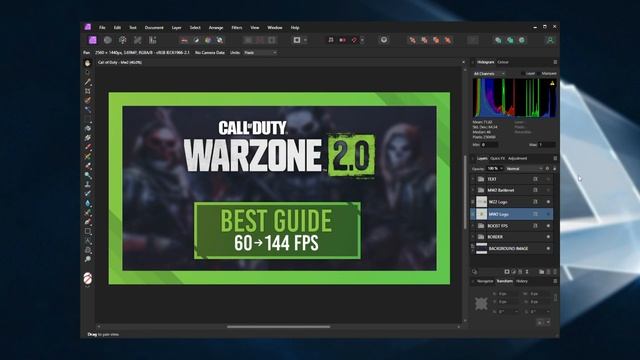The height and width of the screenshot is (360, 640).
Task: Expand the MW2 Battlenet layer group
Action: [x=473, y=190]
